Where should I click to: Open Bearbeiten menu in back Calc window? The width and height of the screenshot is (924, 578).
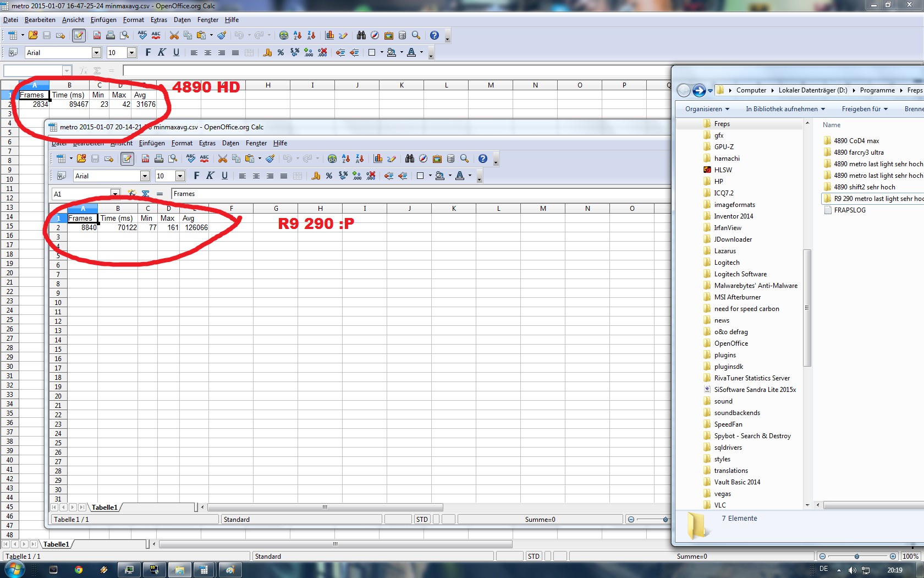point(40,20)
